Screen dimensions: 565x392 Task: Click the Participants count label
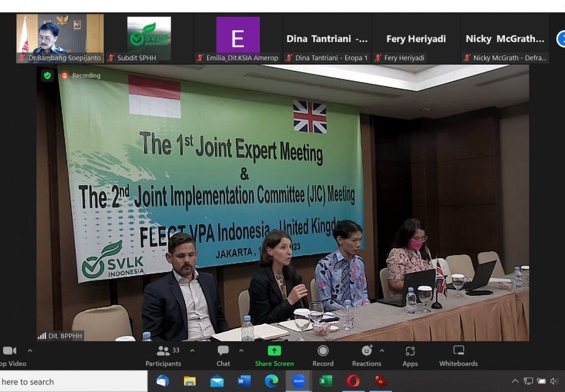[176, 350]
